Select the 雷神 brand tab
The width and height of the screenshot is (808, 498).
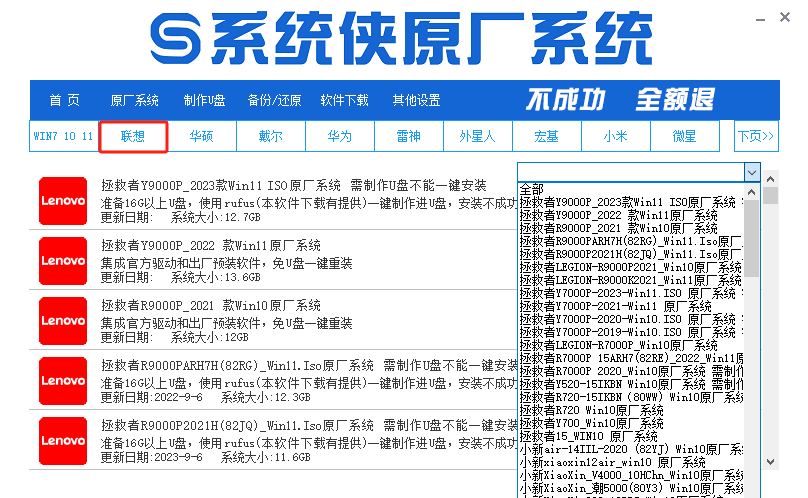click(409, 137)
